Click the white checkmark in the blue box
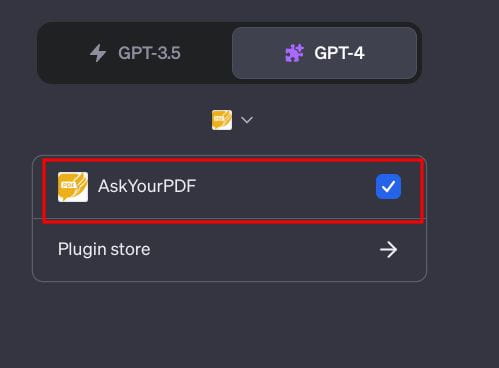 (388, 187)
